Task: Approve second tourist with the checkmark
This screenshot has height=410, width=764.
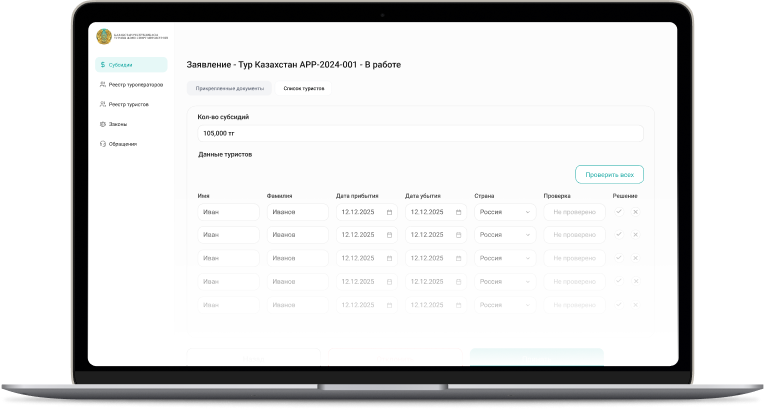Action: (x=619, y=234)
